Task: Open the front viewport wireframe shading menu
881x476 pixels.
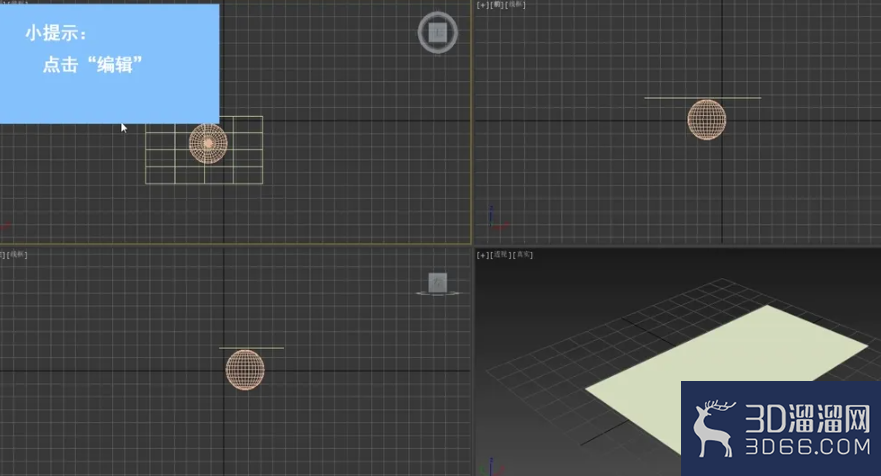Action: coord(515,5)
